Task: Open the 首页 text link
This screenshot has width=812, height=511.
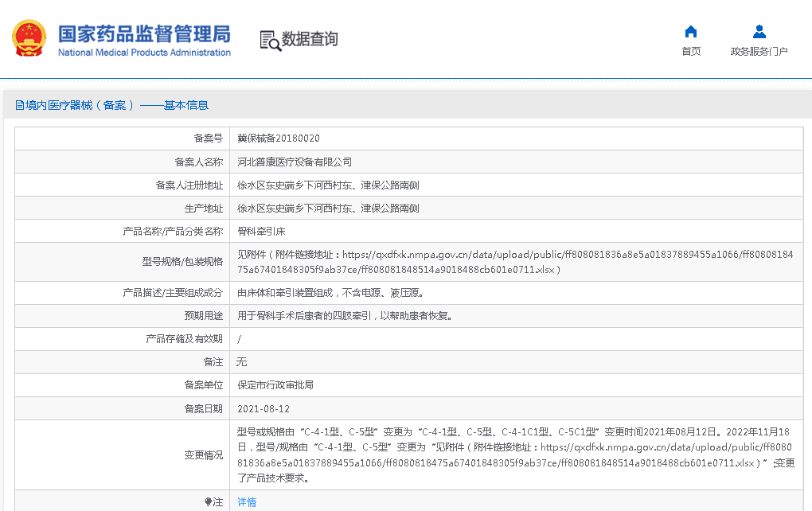Action: (x=691, y=52)
